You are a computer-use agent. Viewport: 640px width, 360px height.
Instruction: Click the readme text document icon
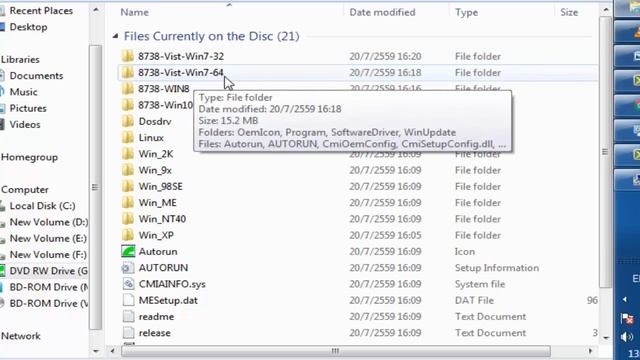(x=128, y=316)
